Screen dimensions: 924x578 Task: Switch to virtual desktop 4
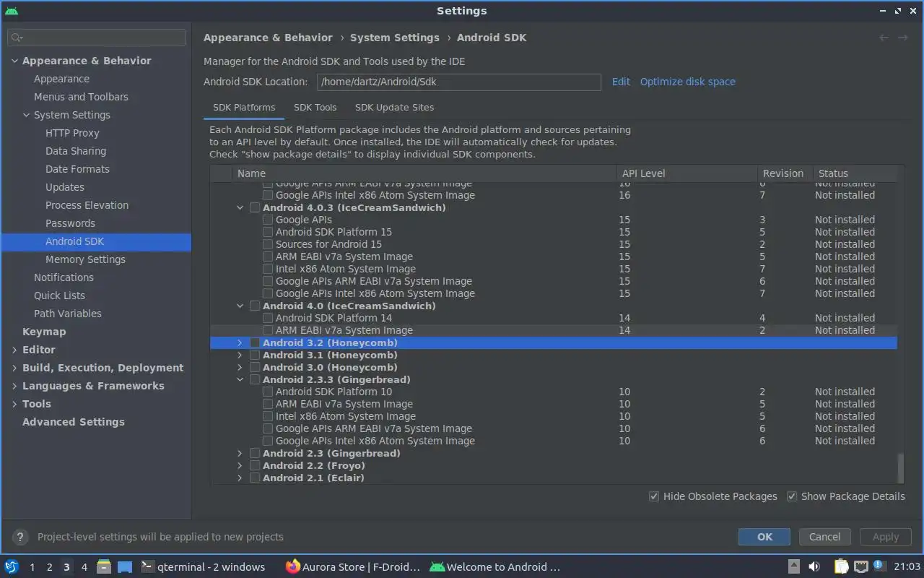[84, 567]
